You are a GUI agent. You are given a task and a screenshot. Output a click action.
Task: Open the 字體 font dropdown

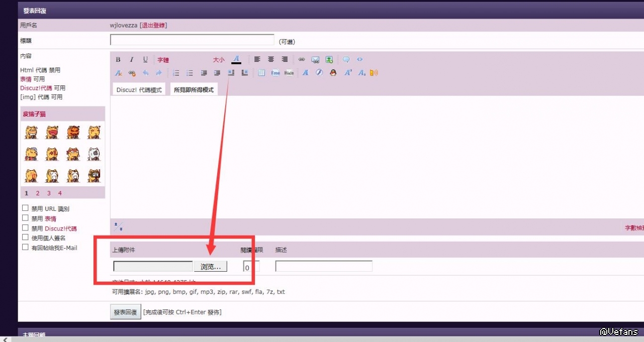point(163,60)
